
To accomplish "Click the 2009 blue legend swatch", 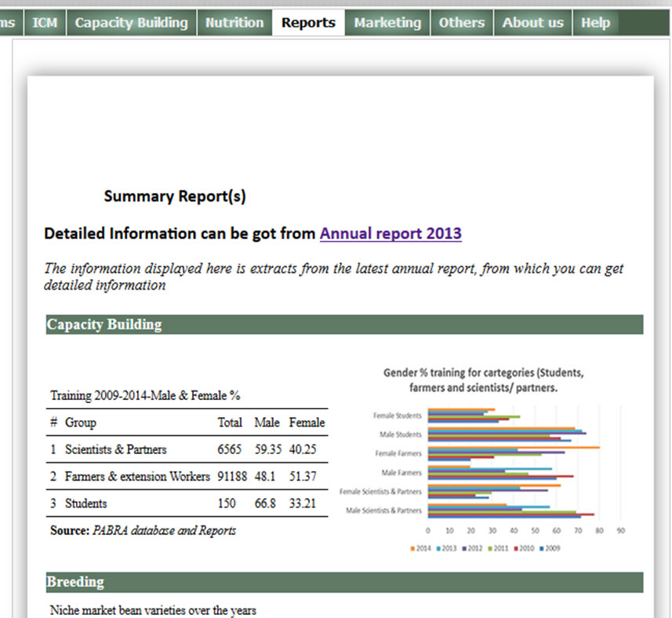I will pyautogui.click(x=543, y=548).
